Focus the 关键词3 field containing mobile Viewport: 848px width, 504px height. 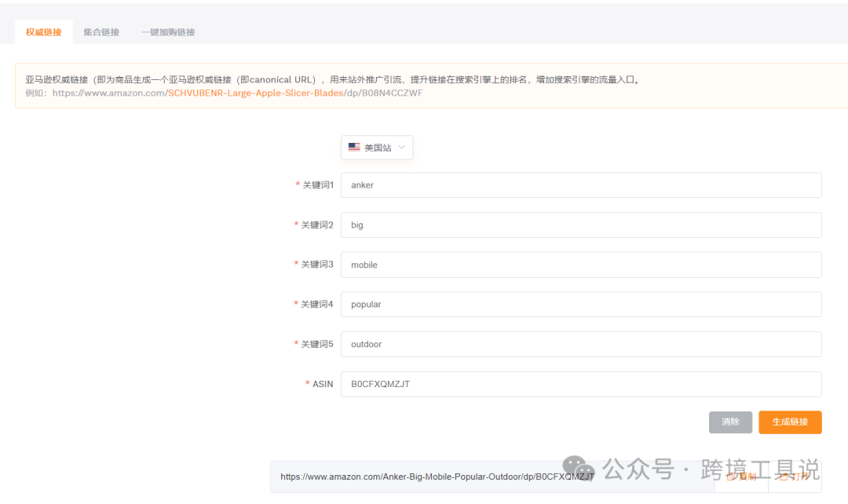click(581, 265)
